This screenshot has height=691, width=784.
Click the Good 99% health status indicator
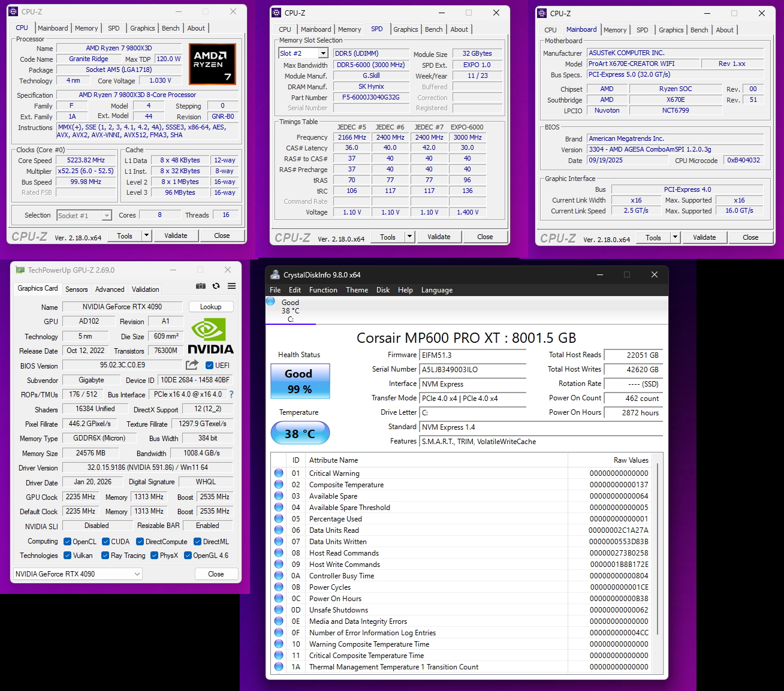coord(300,381)
